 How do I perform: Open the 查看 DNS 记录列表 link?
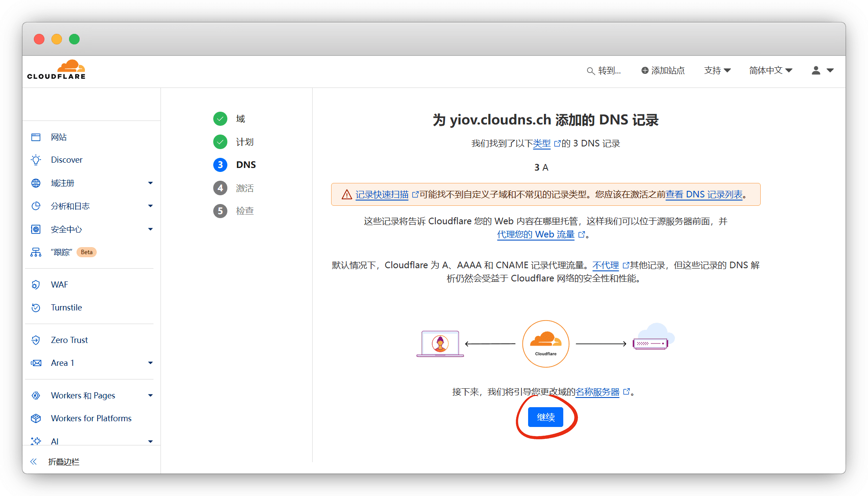coord(704,194)
